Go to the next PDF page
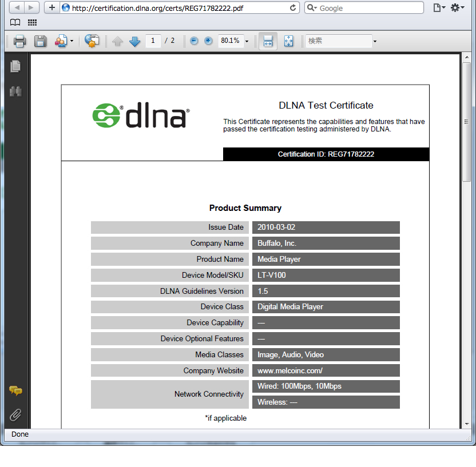This screenshot has width=476, height=467. pos(135,41)
